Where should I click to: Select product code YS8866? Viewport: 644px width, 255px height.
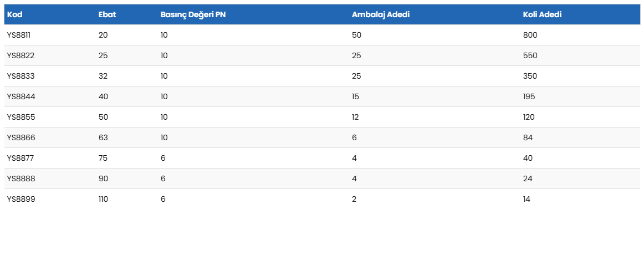[20, 137]
